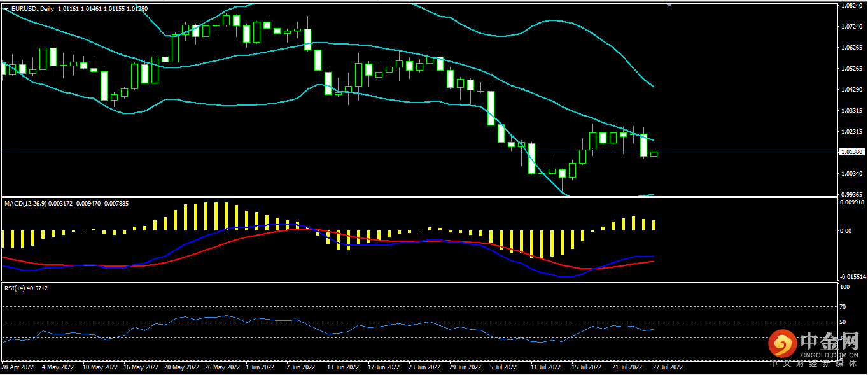Click the RSI 70 level scale label
868x375 pixels.
(x=844, y=307)
